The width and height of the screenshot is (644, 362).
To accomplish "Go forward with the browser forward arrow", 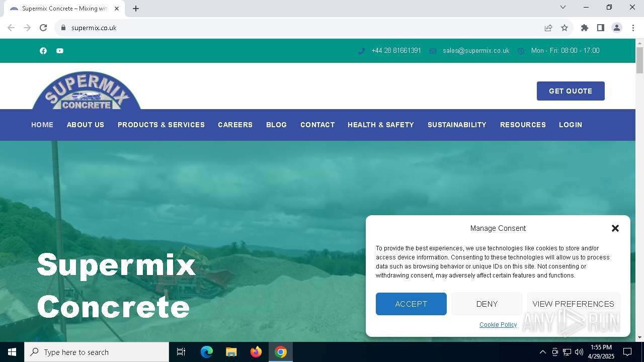I will coord(27,28).
